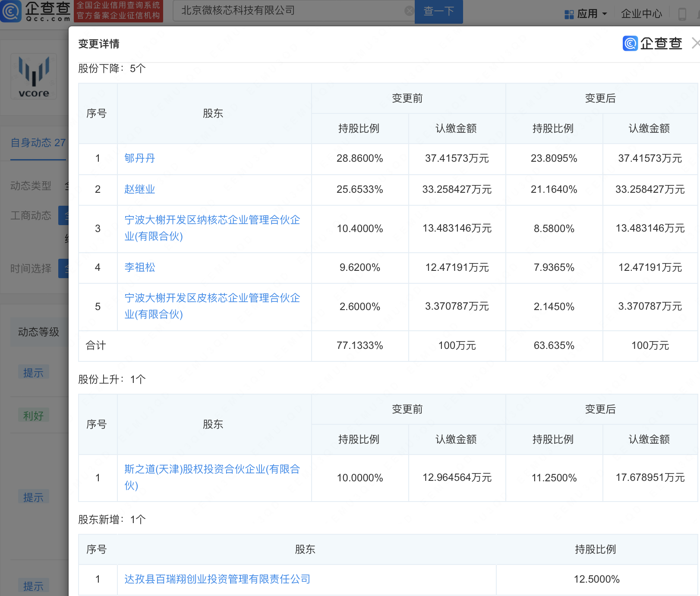
Task: Click the 股份上升:1个 section heading
Action: click(112, 380)
